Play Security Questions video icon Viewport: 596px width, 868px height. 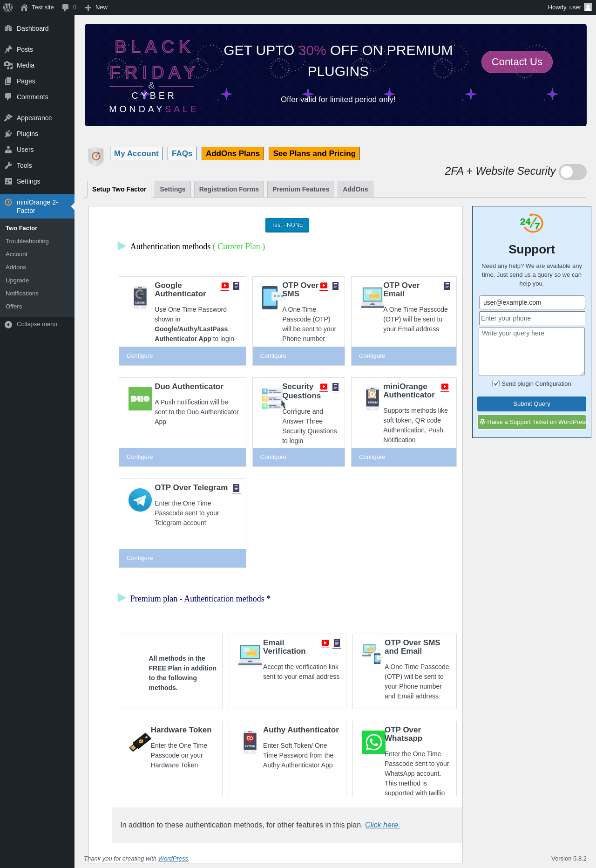point(324,387)
